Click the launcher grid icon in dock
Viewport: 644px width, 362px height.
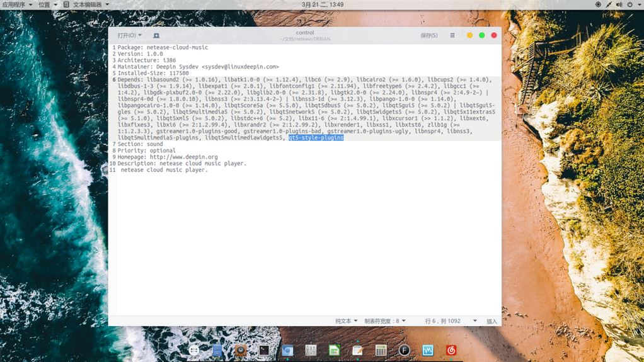[x=193, y=350]
